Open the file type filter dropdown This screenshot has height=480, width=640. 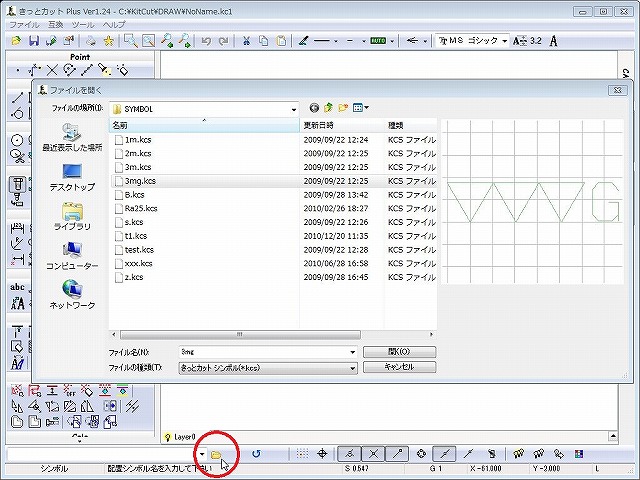tap(353, 368)
